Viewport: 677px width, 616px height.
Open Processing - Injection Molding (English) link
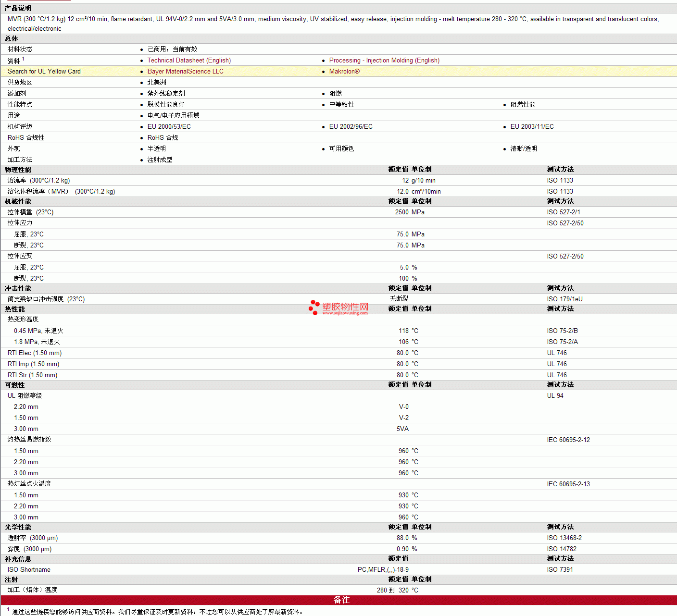click(x=384, y=61)
